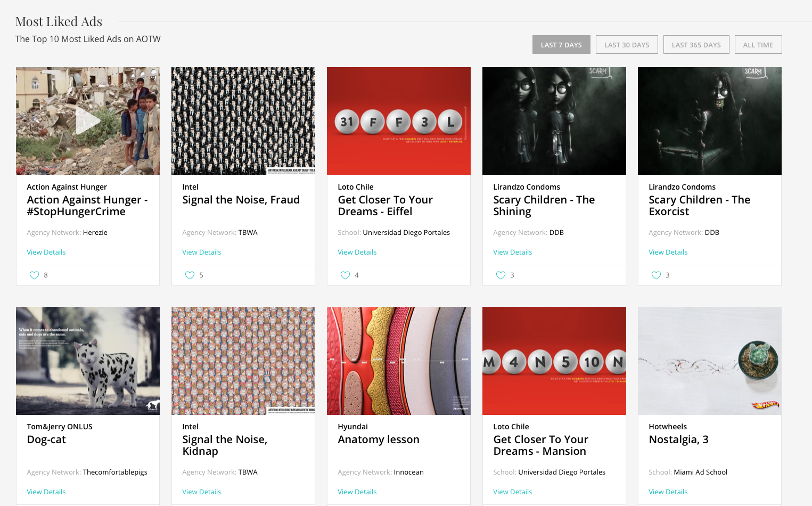Screen dimensions: 812x506
Task: Like Get Closer To Your Dreams - Eiffel
Action: click(x=345, y=275)
